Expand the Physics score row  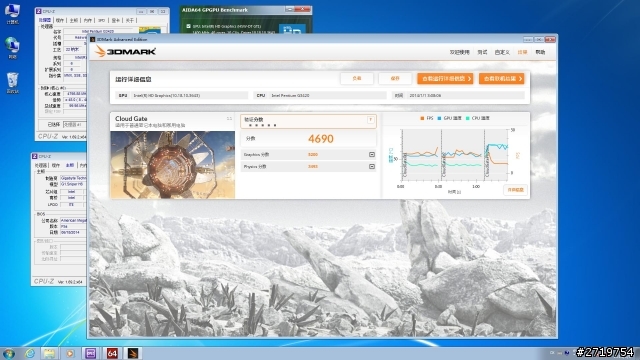[371, 166]
